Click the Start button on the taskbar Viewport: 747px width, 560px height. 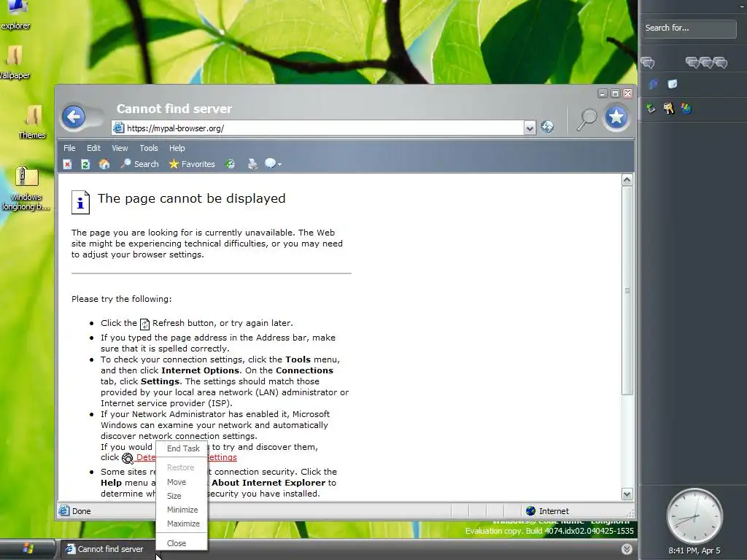coord(28,549)
